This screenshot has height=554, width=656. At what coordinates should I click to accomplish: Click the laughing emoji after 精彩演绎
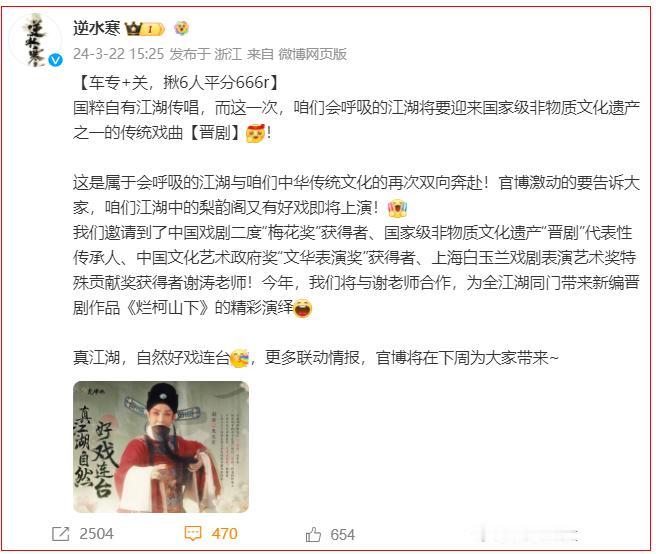click(303, 309)
